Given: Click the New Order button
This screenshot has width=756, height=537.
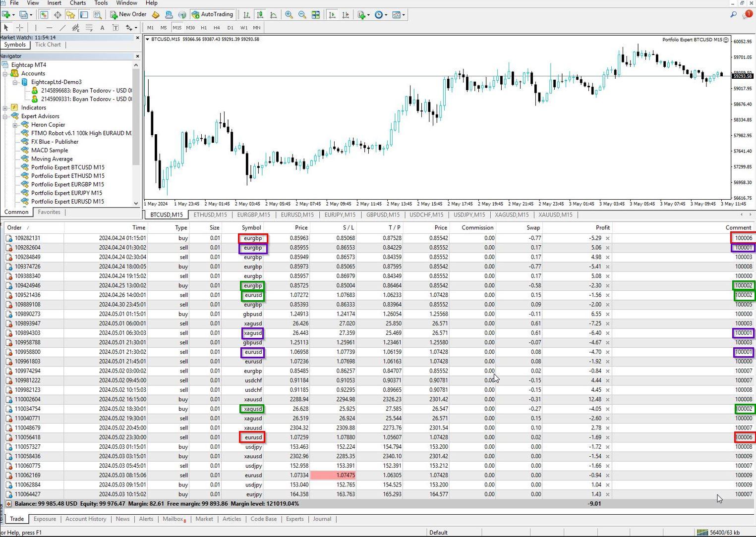Looking at the screenshot, I should pyautogui.click(x=128, y=15).
